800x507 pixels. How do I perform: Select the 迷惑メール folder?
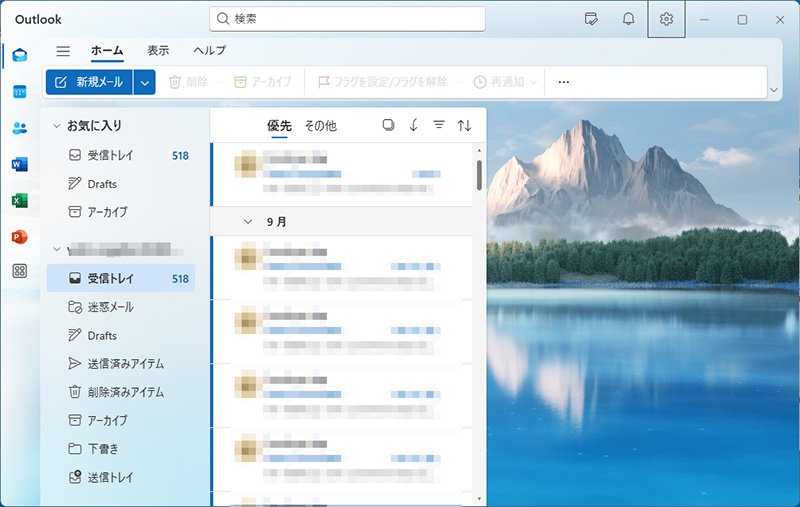[110, 307]
